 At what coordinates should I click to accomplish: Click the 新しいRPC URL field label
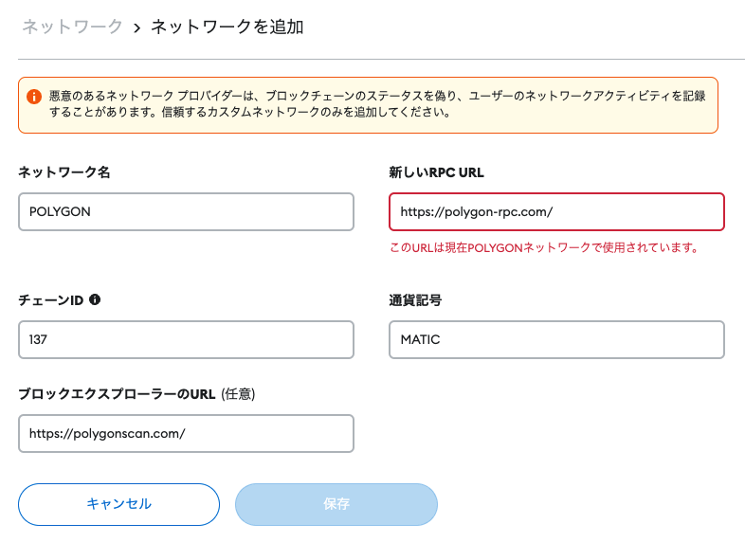click(437, 172)
